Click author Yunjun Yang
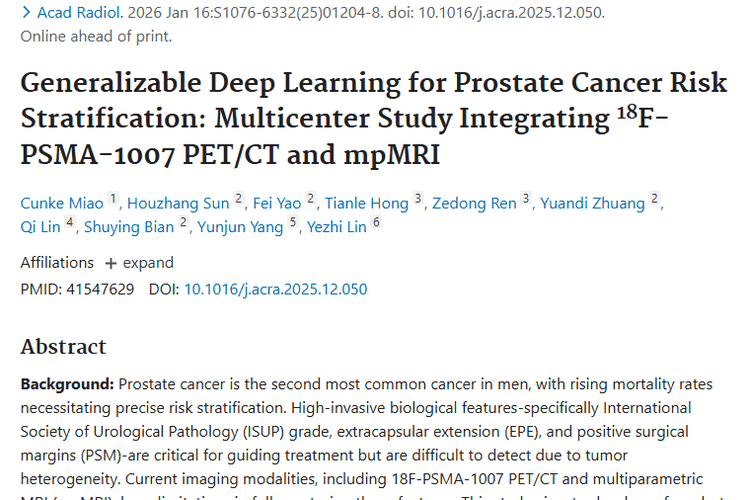750x500 pixels. point(240,227)
